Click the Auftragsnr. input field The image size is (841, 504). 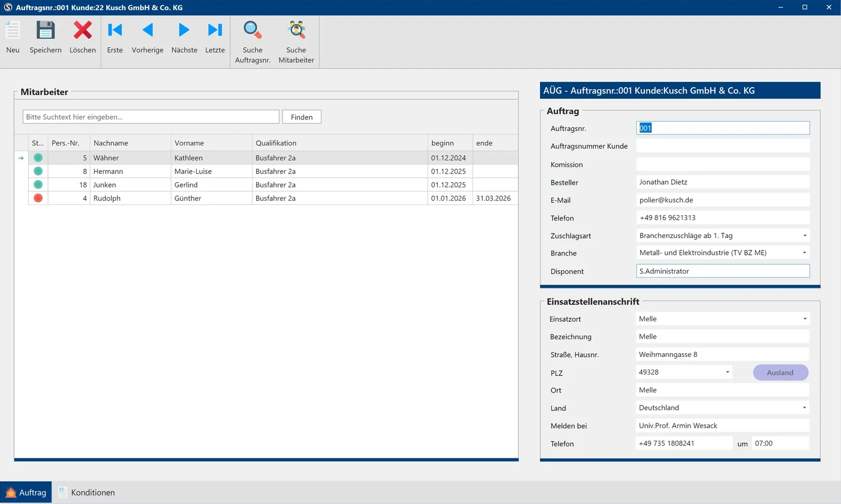[723, 128]
